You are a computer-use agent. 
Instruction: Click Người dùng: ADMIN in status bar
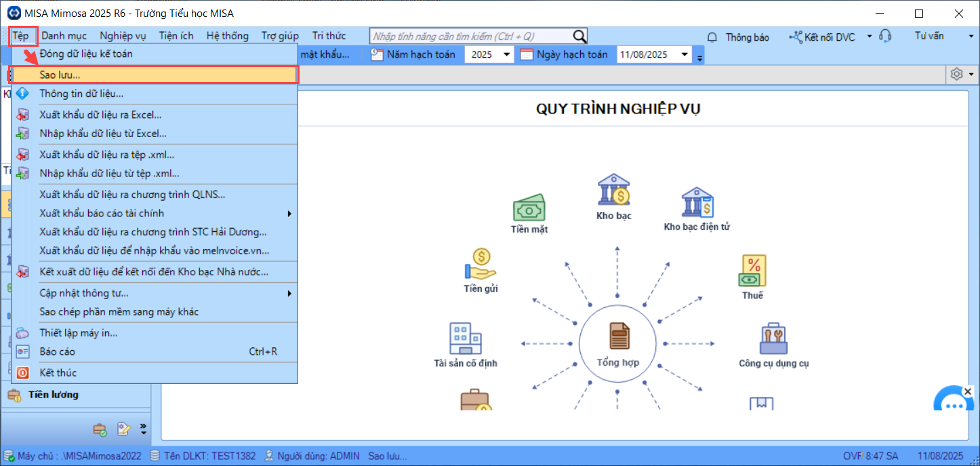point(311,456)
